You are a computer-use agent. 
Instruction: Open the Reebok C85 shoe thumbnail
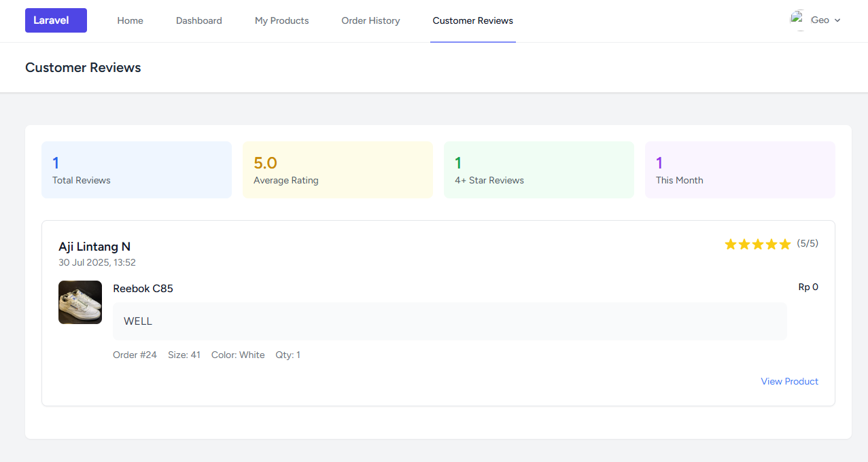(x=80, y=302)
